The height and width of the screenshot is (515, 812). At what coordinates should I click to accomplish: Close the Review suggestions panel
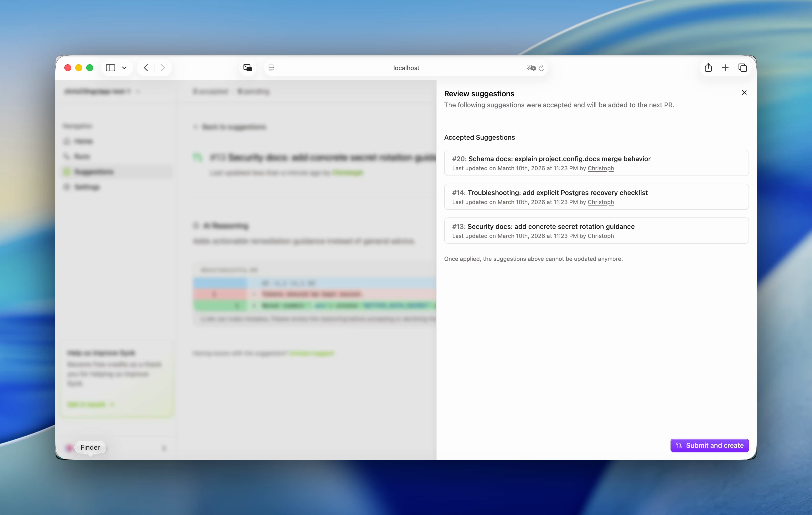coord(744,92)
